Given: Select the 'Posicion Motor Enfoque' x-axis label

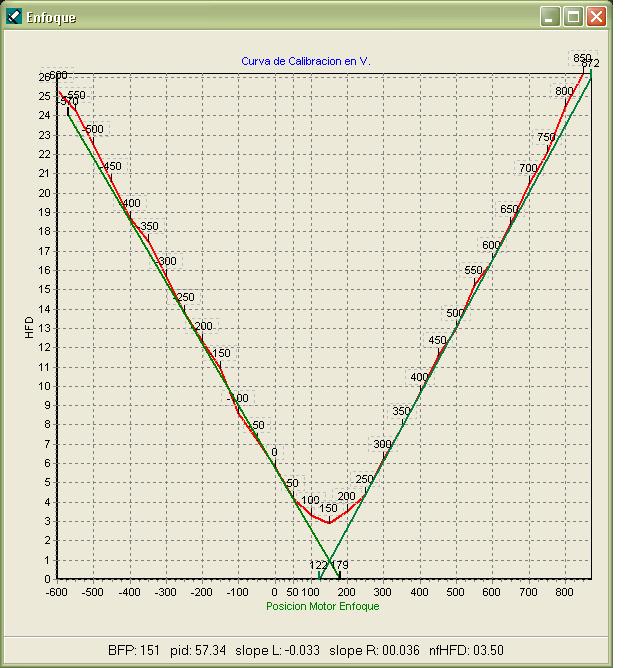Looking at the screenshot, I should click(x=322, y=606).
